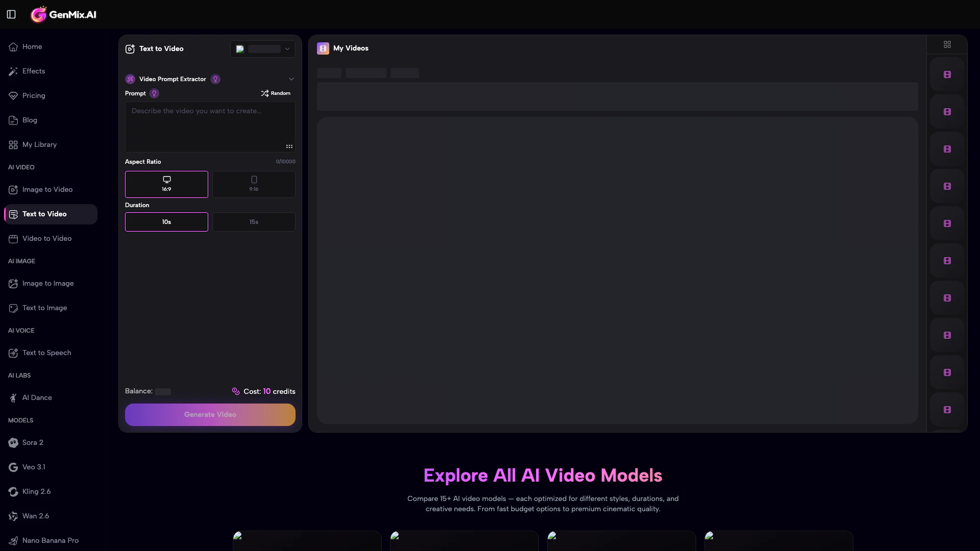This screenshot has width=980, height=551.
Task: Click the Prompt lightbulb hint icon
Action: [x=154, y=93]
